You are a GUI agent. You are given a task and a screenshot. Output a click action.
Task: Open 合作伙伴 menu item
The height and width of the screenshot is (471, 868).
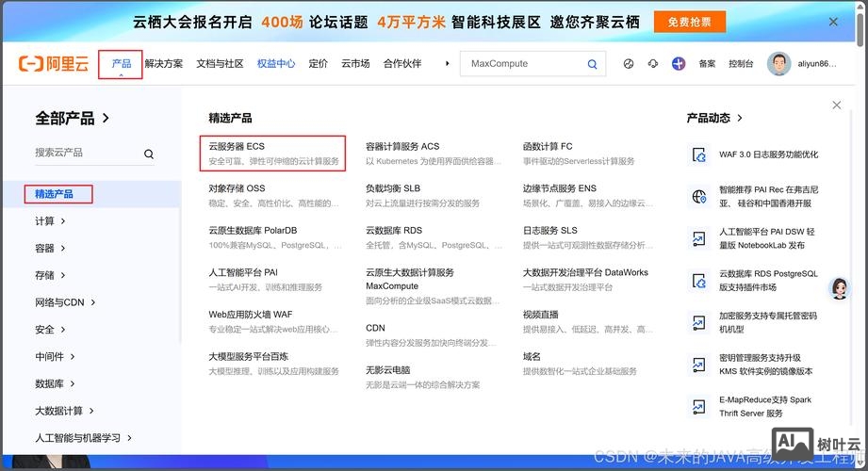402,64
